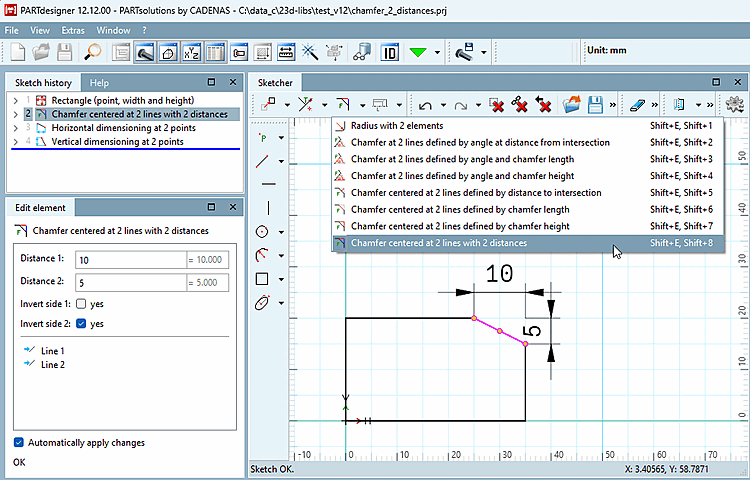
Task: Click the Sketcher tab
Action: point(275,83)
